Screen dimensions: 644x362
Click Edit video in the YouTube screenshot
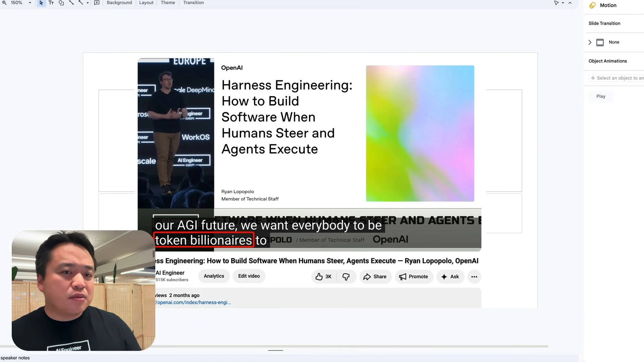point(249,276)
